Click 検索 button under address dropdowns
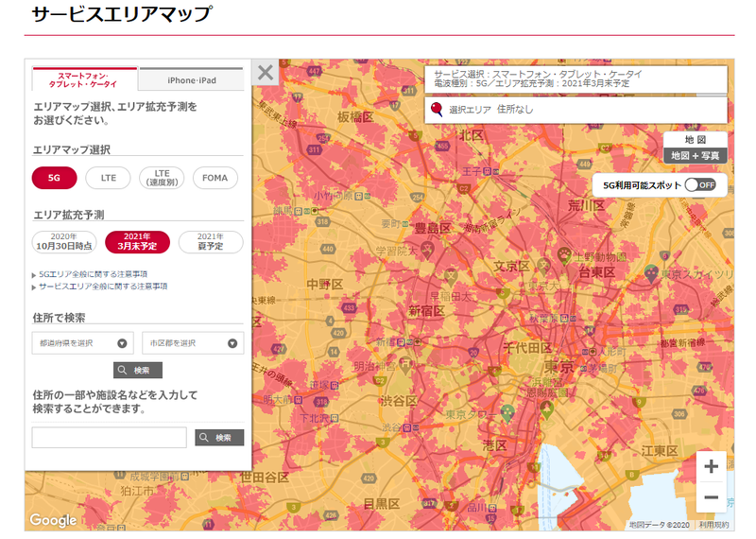 (x=138, y=370)
